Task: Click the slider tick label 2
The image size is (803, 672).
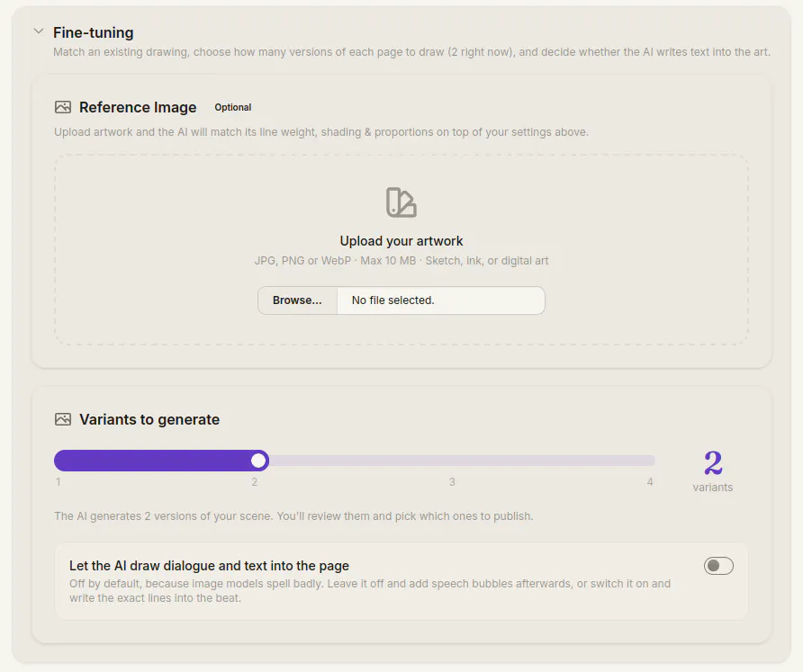Action: coord(255,481)
